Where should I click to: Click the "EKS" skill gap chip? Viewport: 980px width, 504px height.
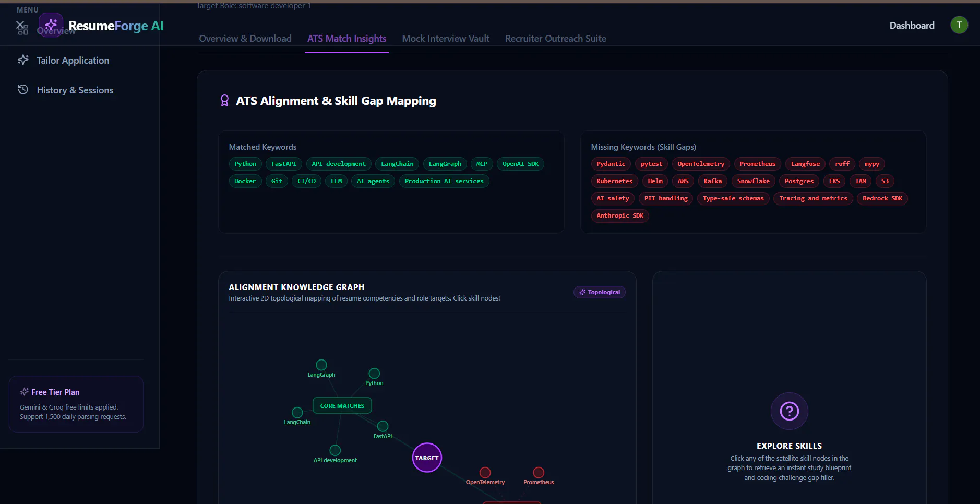click(x=834, y=181)
